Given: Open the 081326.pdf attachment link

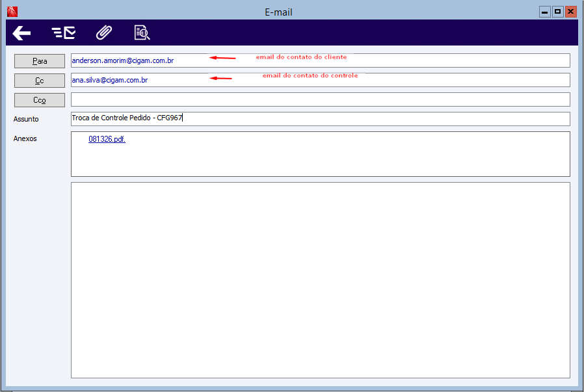Looking at the screenshot, I should coord(107,139).
